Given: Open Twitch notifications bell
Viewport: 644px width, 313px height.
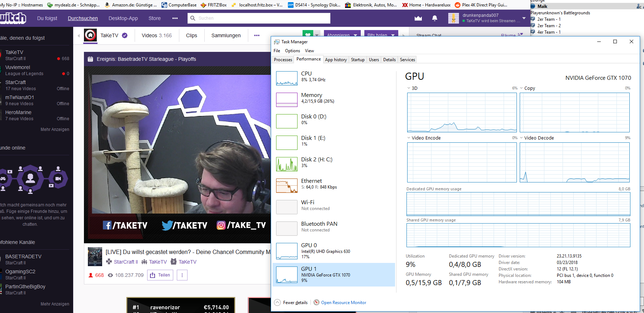Looking at the screenshot, I should click(x=435, y=18).
